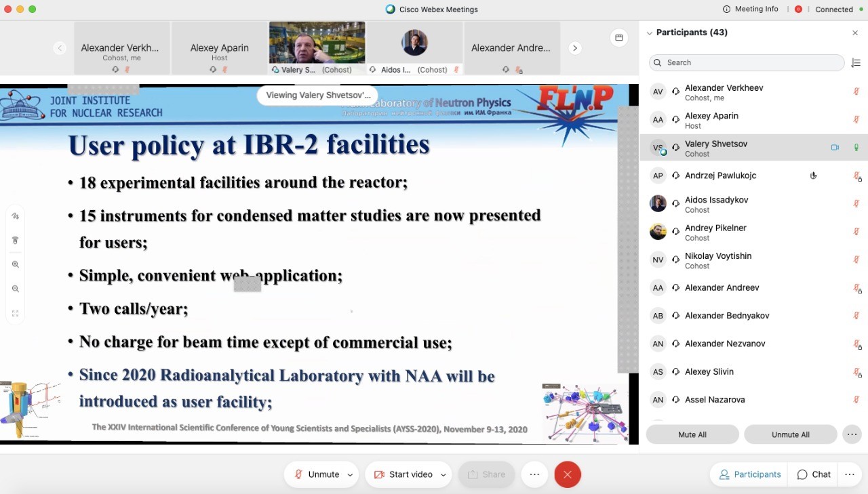Click the participants Search field

pos(746,62)
